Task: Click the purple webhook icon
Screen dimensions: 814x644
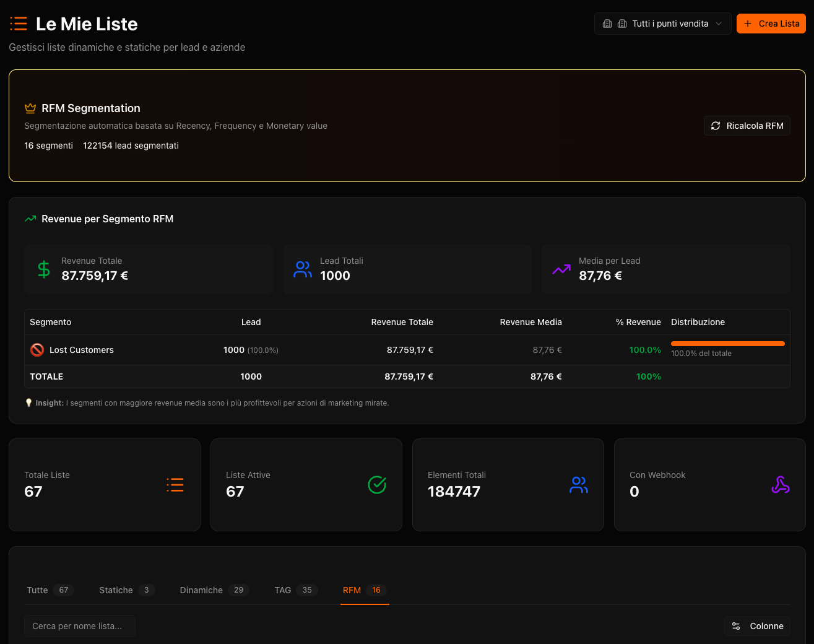Action: pyautogui.click(x=780, y=485)
